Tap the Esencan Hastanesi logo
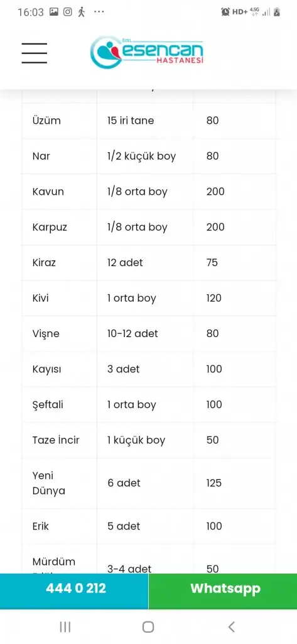The image size is (297, 644). [x=147, y=52]
